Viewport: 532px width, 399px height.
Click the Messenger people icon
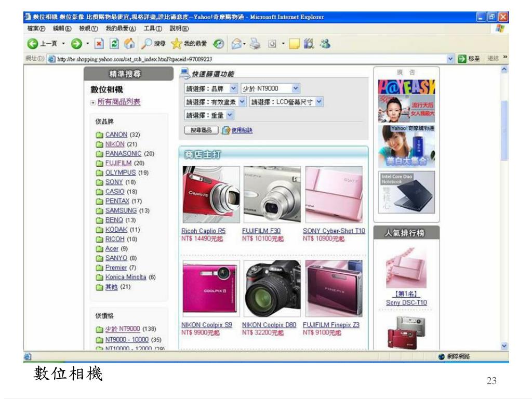coord(325,44)
